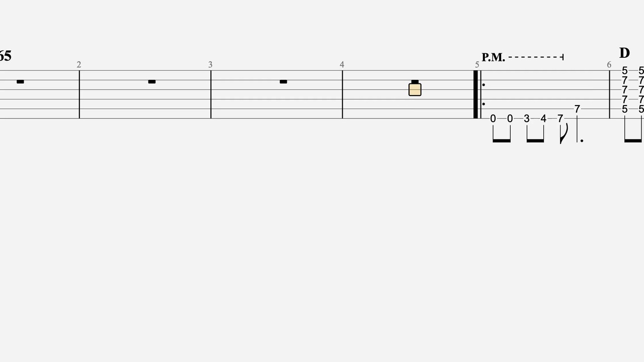
Task: Click the measure number 6 marker
Action: pos(609,64)
